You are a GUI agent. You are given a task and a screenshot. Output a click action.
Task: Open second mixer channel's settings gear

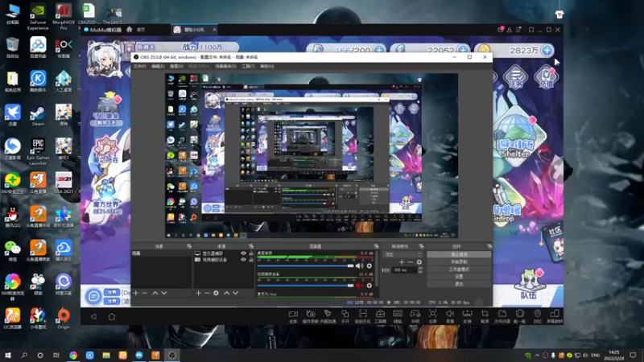pyautogui.click(x=369, y=286)
